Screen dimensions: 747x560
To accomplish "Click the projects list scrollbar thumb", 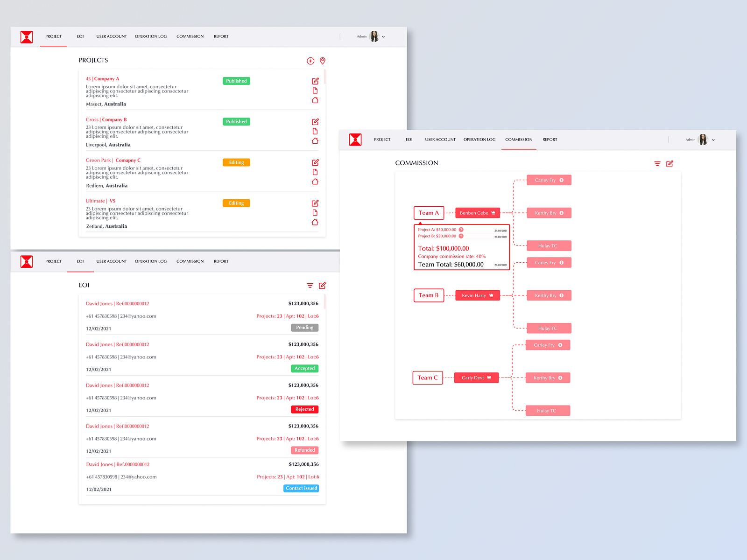I will pos(324,77).
